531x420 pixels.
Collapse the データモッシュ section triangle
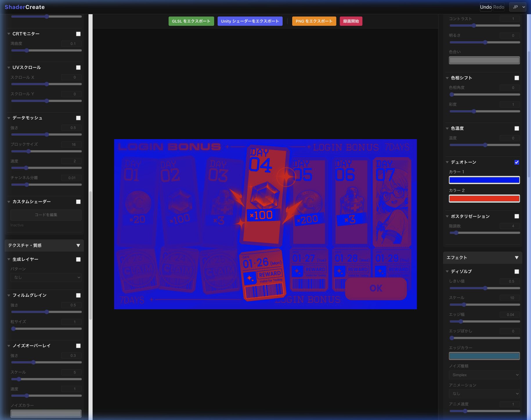coord(9,118)
